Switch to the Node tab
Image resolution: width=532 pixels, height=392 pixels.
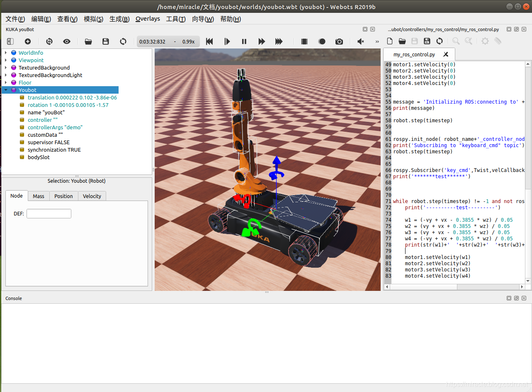(x=17, y=196)
